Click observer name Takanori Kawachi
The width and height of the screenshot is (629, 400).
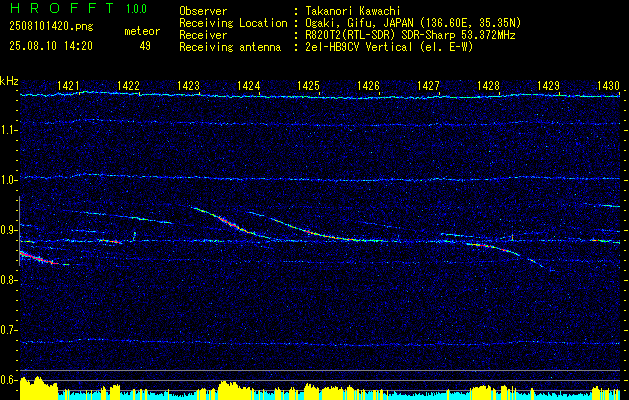(x=352, y=11)
